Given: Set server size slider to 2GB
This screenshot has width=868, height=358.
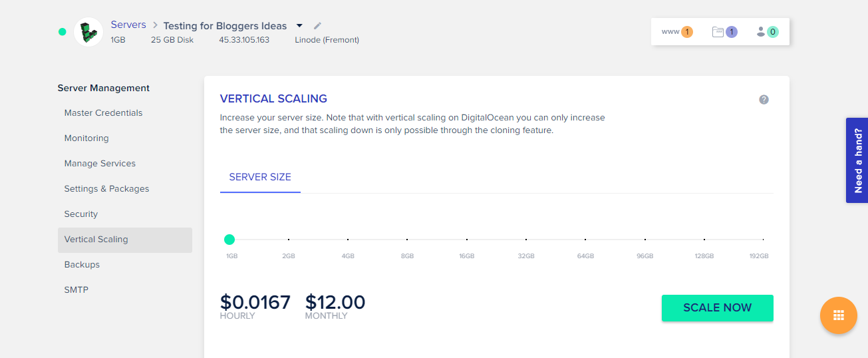Looking at the screenshot, I should coord(289,240).
